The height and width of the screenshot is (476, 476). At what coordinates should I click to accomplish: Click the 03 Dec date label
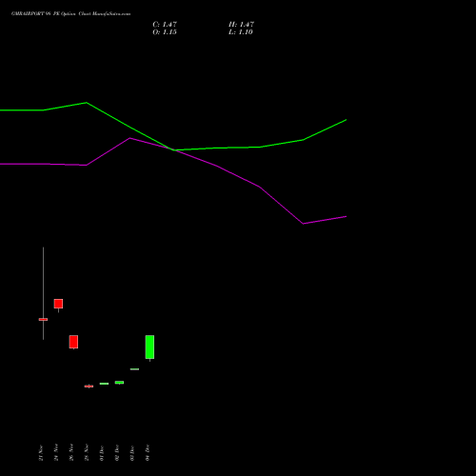pos(132,453)
